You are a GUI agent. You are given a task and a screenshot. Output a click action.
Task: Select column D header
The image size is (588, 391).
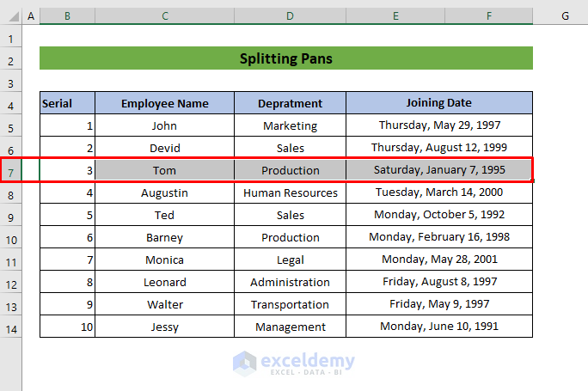tap(290, 16)
